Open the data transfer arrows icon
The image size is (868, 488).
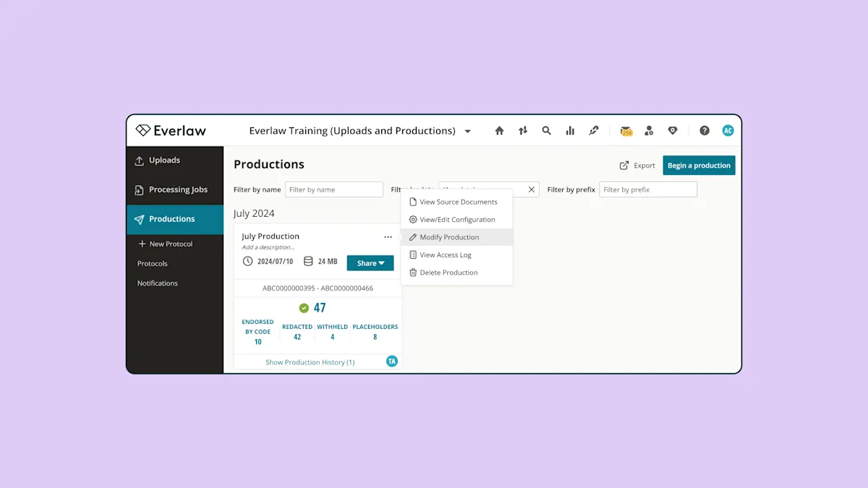[x=523, y=131]
